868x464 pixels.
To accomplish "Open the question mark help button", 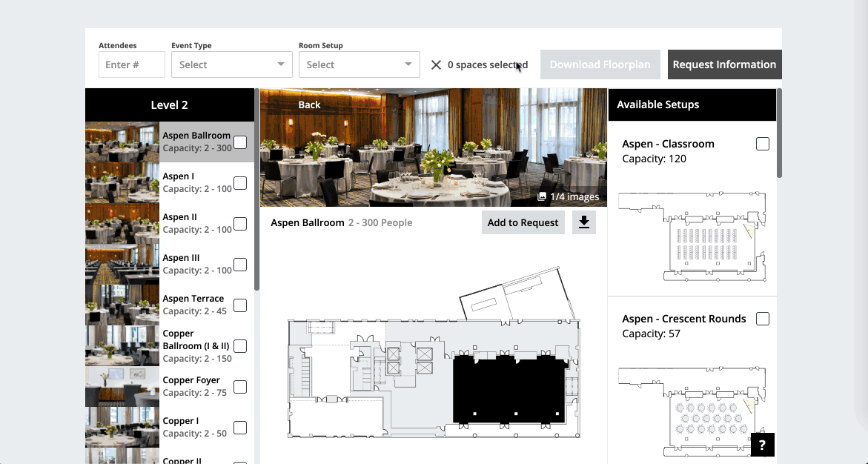I will (x=762, y=445).
